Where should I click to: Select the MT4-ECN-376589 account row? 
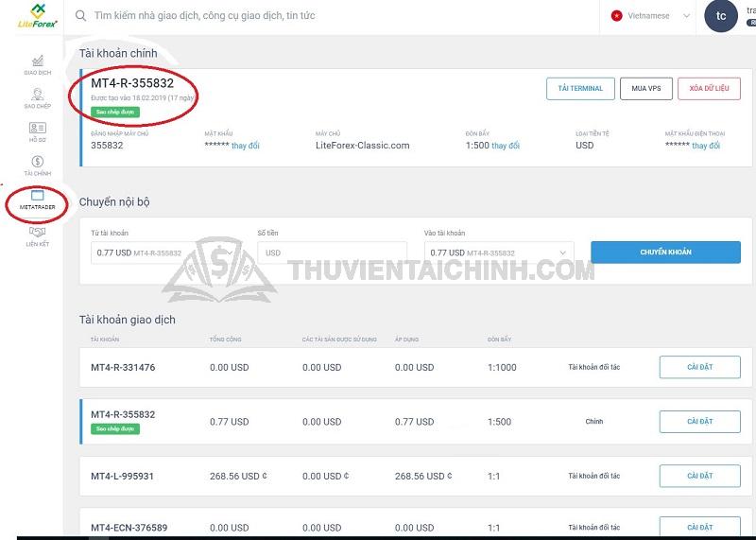pyautogui.click(x=416, y=524)
